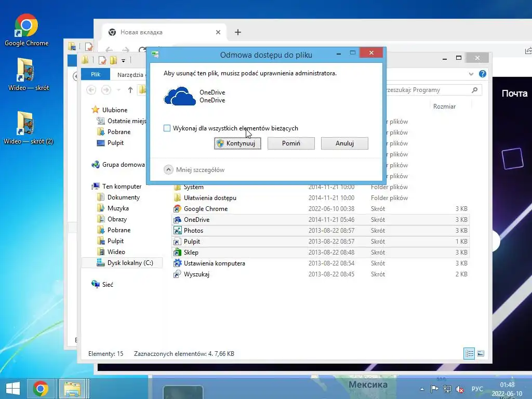The width and height of the screenshot is (532, 399).
Task: Open Obrazy in navigation pane
Action: (x=112, y=219)
